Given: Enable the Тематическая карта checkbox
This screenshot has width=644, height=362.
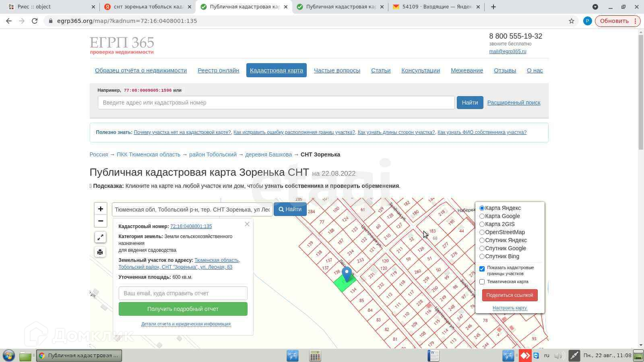Looking at the screenshot, I should point(482,282).
